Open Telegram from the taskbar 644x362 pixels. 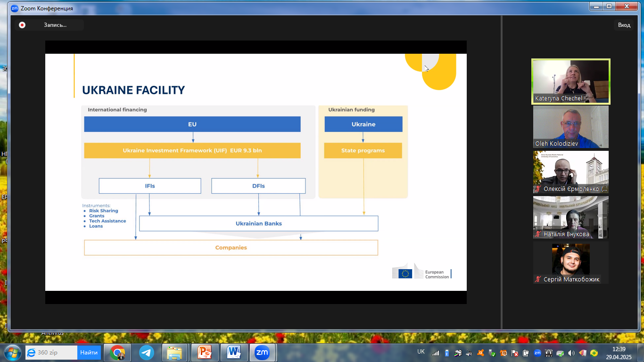pos(146,352)
